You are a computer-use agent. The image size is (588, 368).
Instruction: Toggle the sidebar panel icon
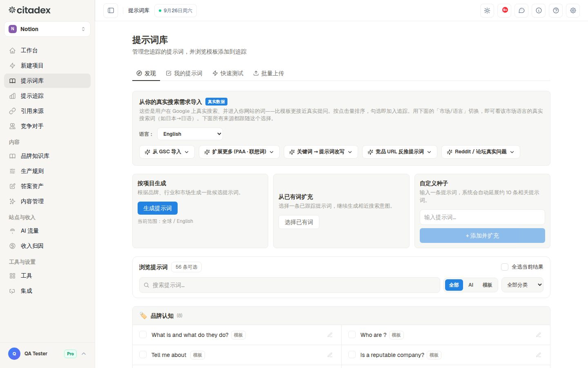click(x=111, y=11)
